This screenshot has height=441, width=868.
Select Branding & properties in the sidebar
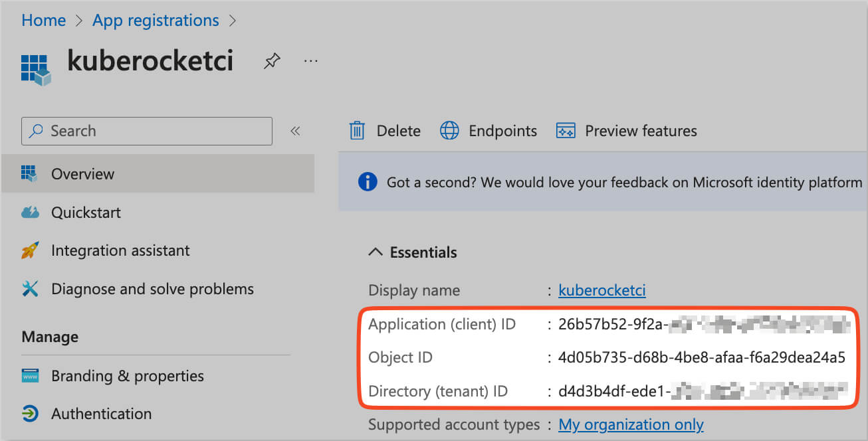(127, 375)
